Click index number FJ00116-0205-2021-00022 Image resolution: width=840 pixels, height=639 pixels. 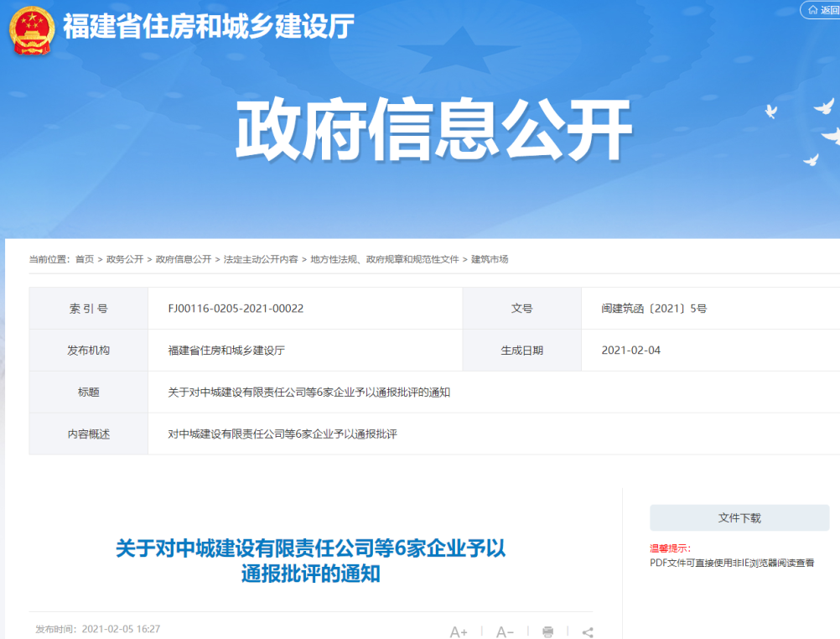click(x=236, y=309)
